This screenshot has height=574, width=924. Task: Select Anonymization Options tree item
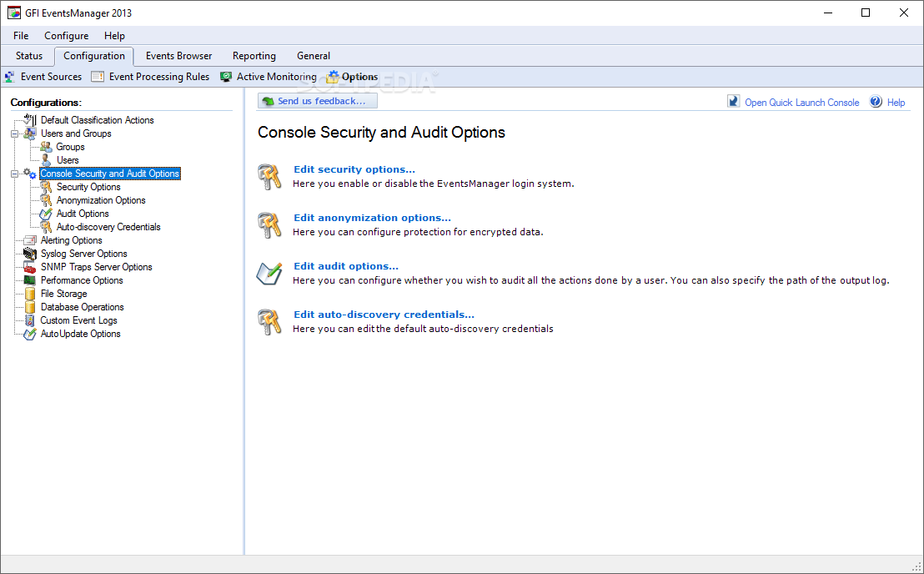tap(101, 200)
